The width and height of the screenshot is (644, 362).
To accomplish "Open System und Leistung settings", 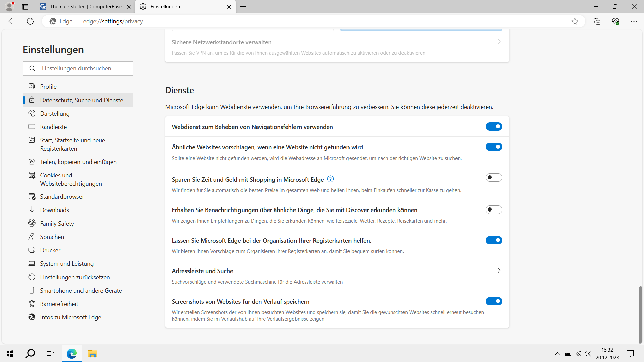I will [x=66, y=264].
